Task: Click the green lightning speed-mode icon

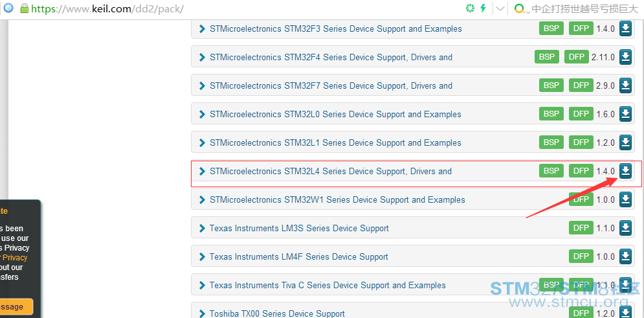Action: [483, 8]
